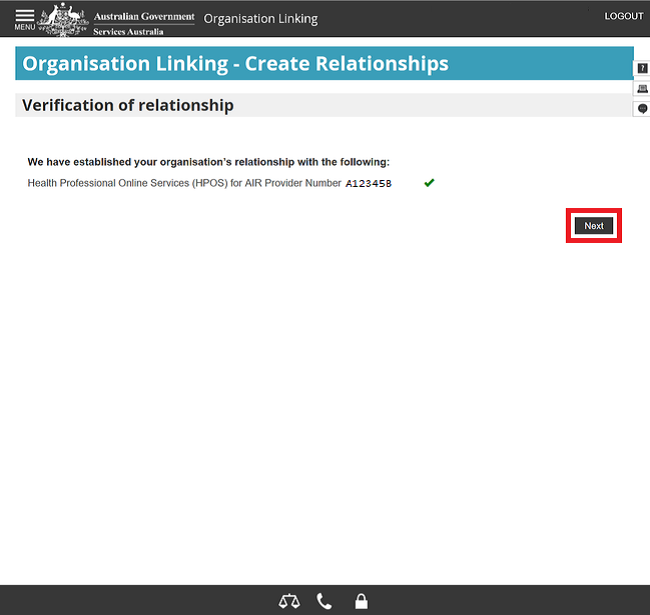Click the phone contact icon in footer
The height and width of the screenshot is (615, 650).
[324, 601]
